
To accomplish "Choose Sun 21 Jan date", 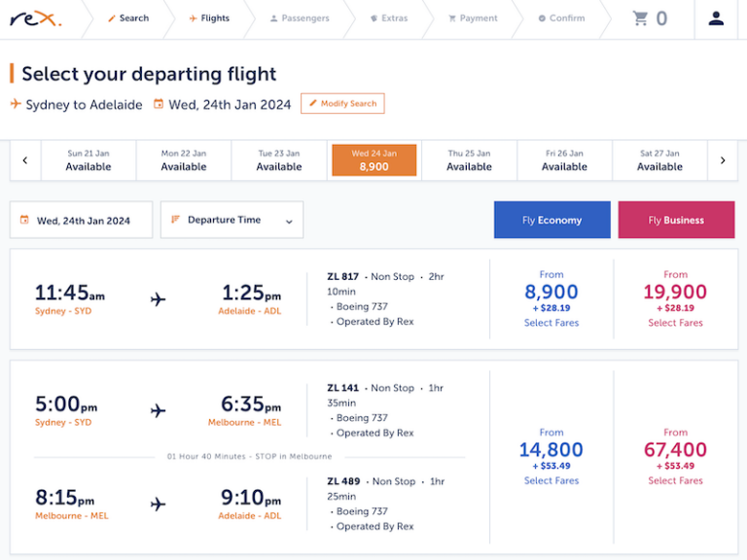I will (89, 160).
